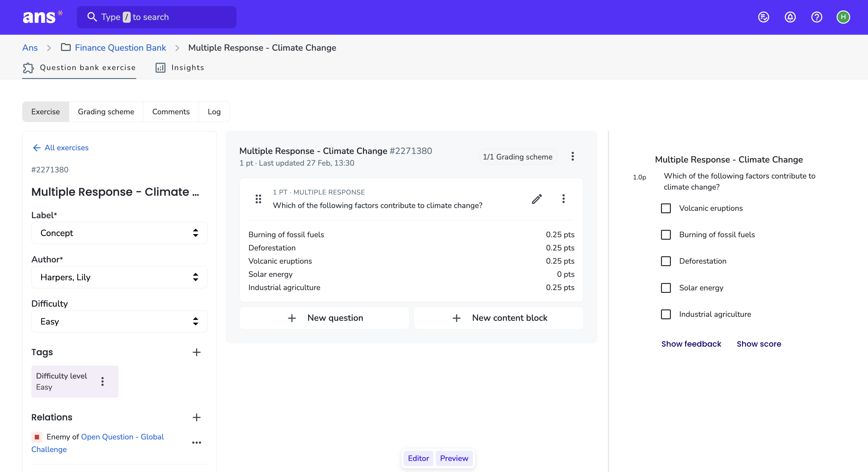Viewport: 868px width, 472px height.
Task: Switch to the Exercise tab
Action: (46, 112)
